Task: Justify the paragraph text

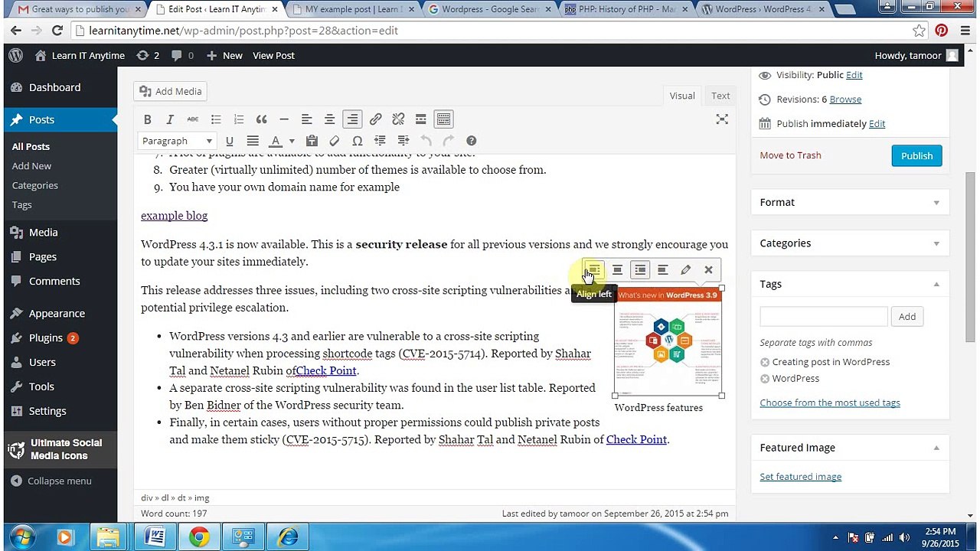Action: coord(253,141)
